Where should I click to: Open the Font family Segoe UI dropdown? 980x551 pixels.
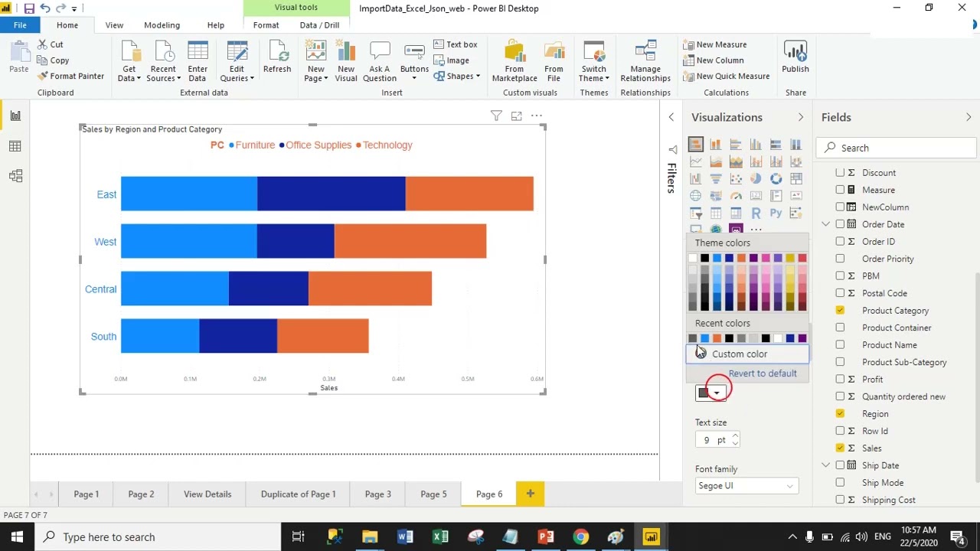746,486
